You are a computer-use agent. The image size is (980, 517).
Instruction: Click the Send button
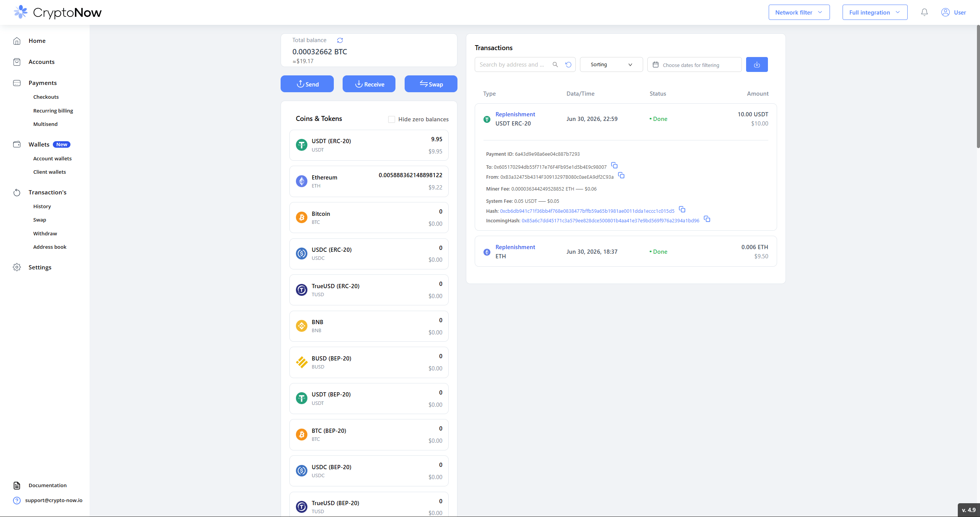(x=307, y=84)
